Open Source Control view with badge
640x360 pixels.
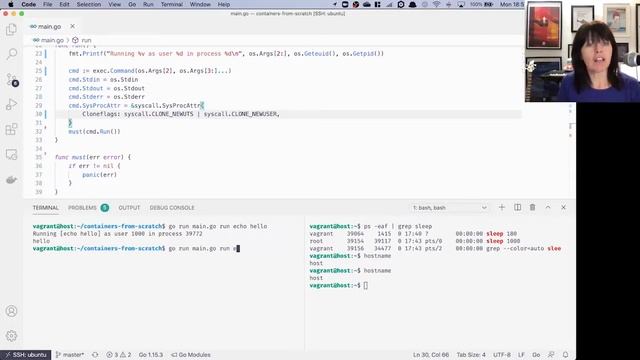point(11,79)
